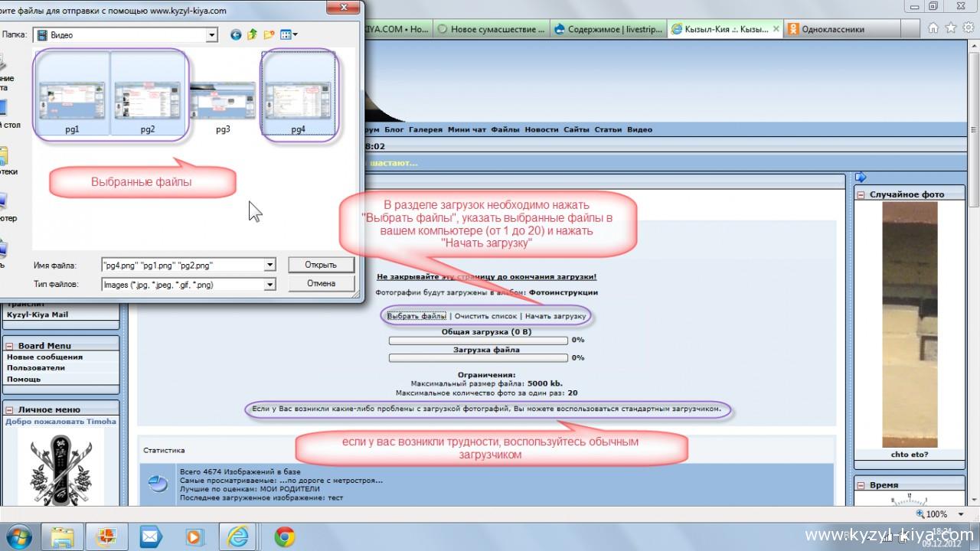The image size is (980, 551).
Task: Open the Сайты site menu item
Action: pyautogui.click(x=577, y=129)
